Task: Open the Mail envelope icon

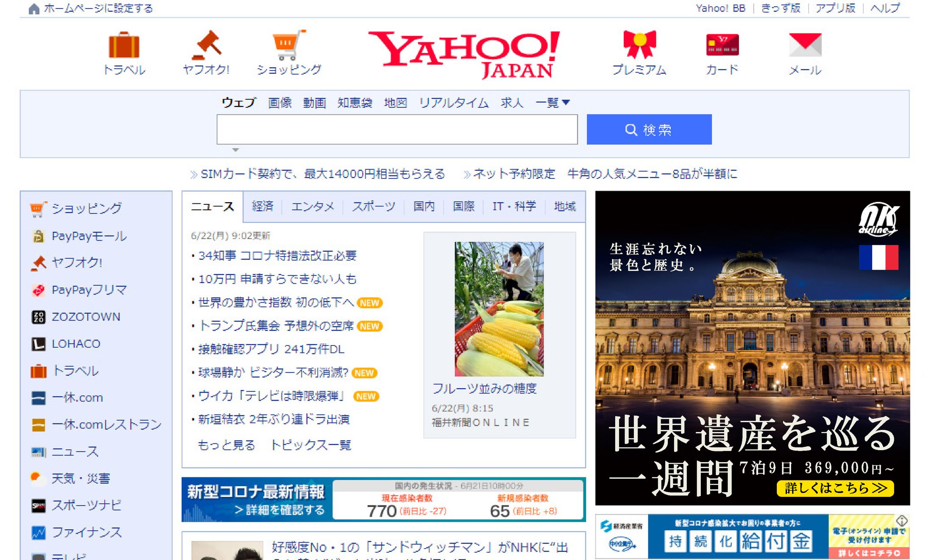Action: click(805, 45)
